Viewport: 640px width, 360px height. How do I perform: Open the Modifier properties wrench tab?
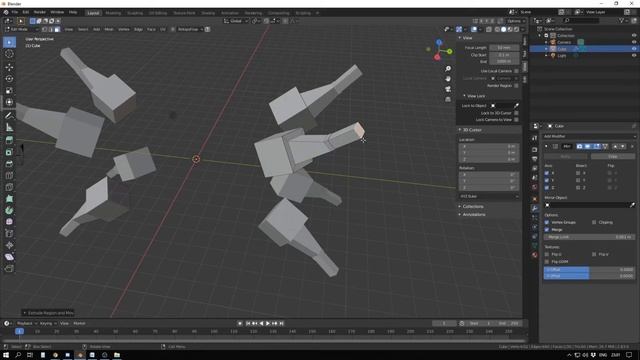[535, 208]
